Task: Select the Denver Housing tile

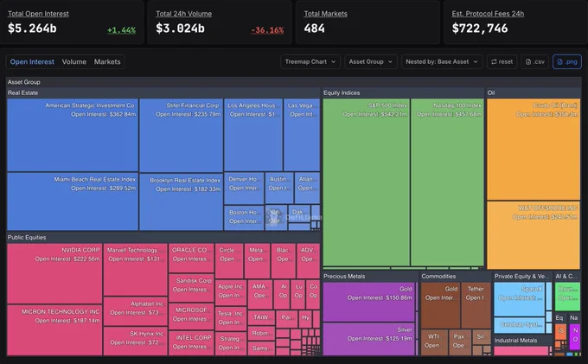Action: (244, 188)
